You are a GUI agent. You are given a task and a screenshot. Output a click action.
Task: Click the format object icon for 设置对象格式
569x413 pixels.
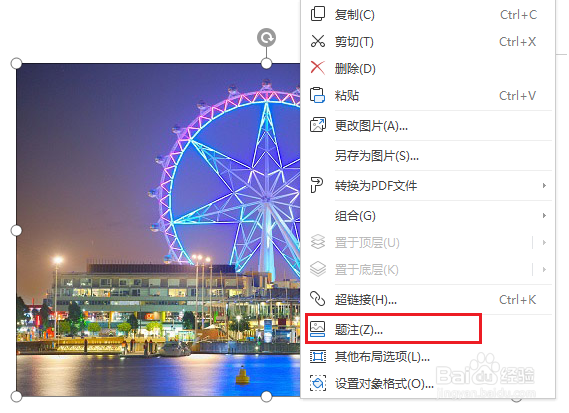tap(318, 383)
